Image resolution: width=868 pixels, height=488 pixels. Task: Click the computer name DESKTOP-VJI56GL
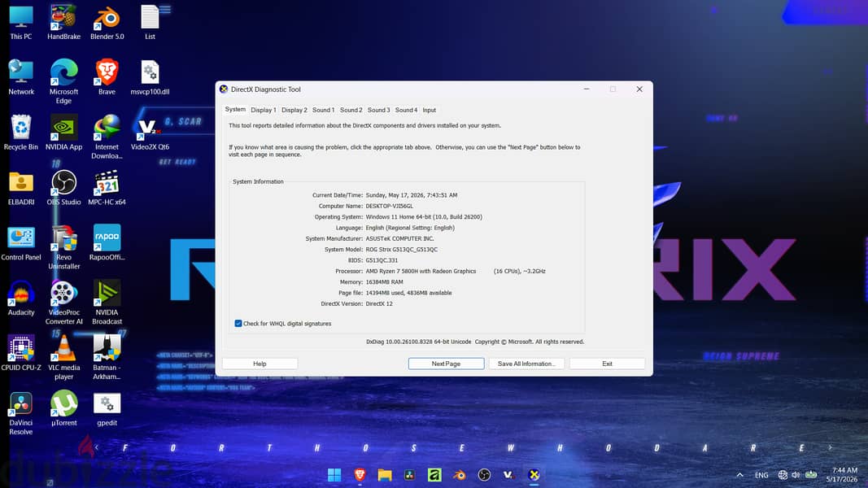tap(389, 206)
